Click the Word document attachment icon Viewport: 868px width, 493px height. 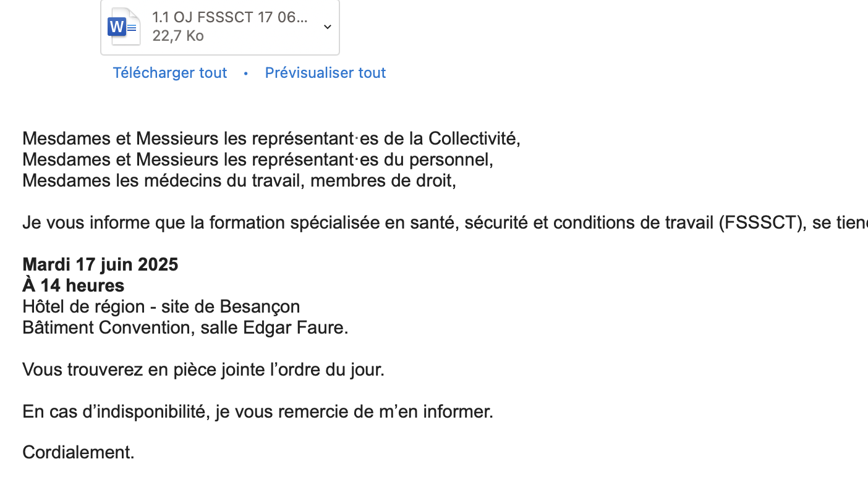[x=124, y=27]
